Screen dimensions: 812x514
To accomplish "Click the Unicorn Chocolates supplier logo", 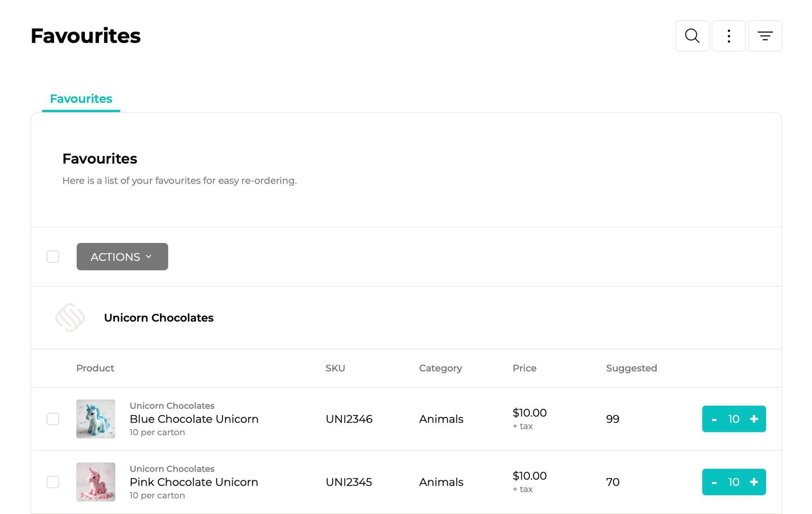I will point(70,317).
